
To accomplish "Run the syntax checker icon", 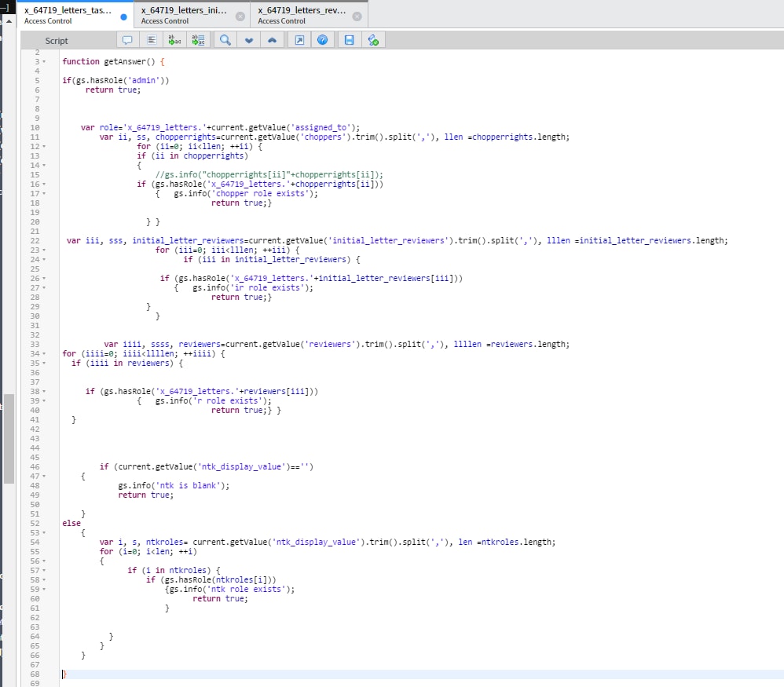I will pos(374,39).
